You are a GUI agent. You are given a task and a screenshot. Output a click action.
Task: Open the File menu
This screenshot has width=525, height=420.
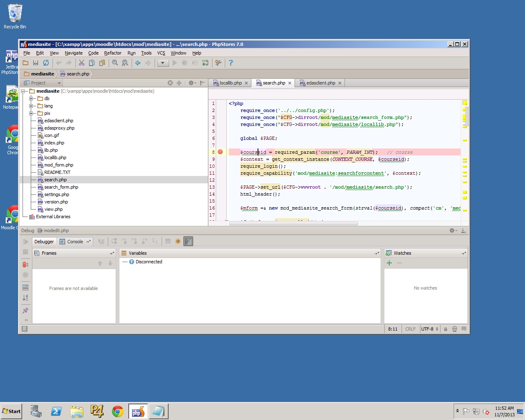[27, 53]
